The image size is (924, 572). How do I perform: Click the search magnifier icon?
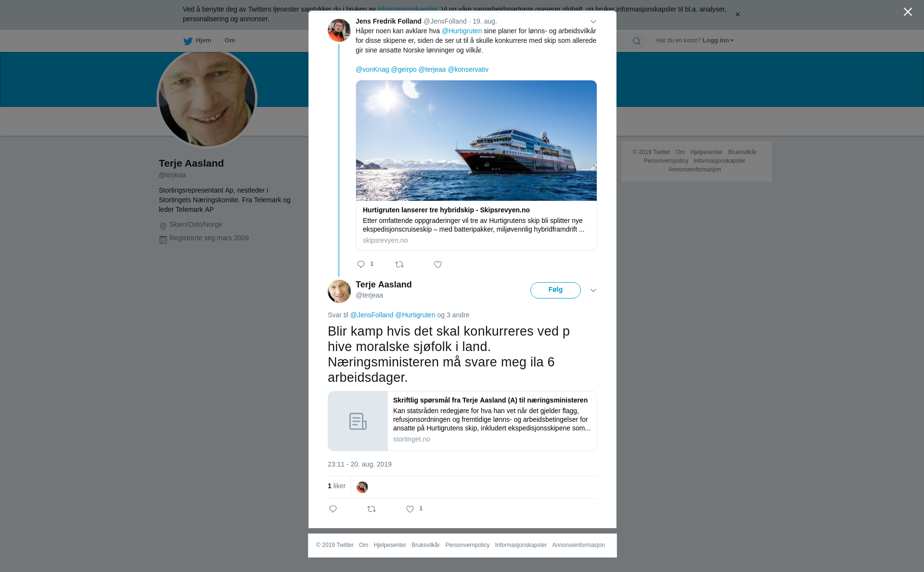pyautogui.click(x=637, y=41)
